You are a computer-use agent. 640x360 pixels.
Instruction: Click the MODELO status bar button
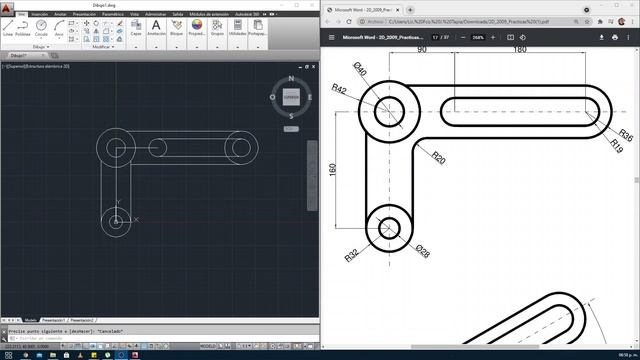tap(207, 346)
